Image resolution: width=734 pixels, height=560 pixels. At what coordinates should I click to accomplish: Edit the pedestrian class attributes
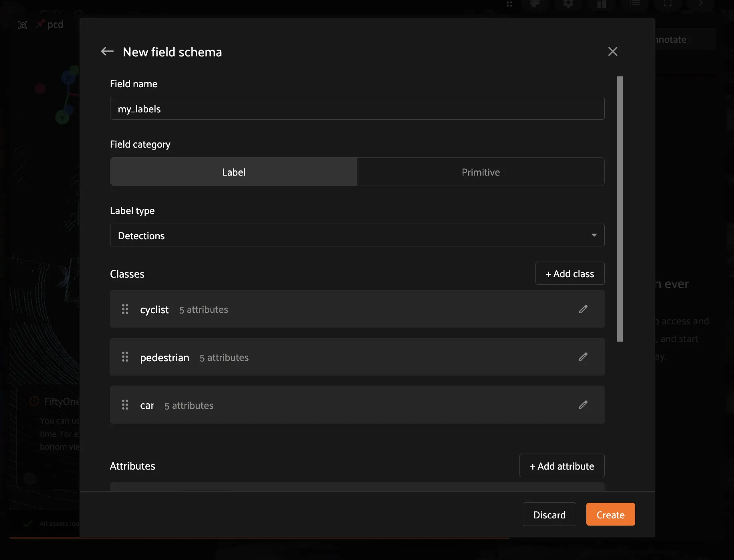(584, 357)
